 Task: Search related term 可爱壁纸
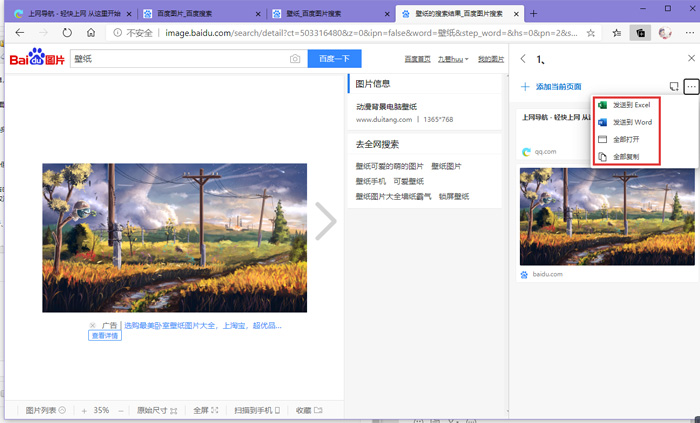408,182
